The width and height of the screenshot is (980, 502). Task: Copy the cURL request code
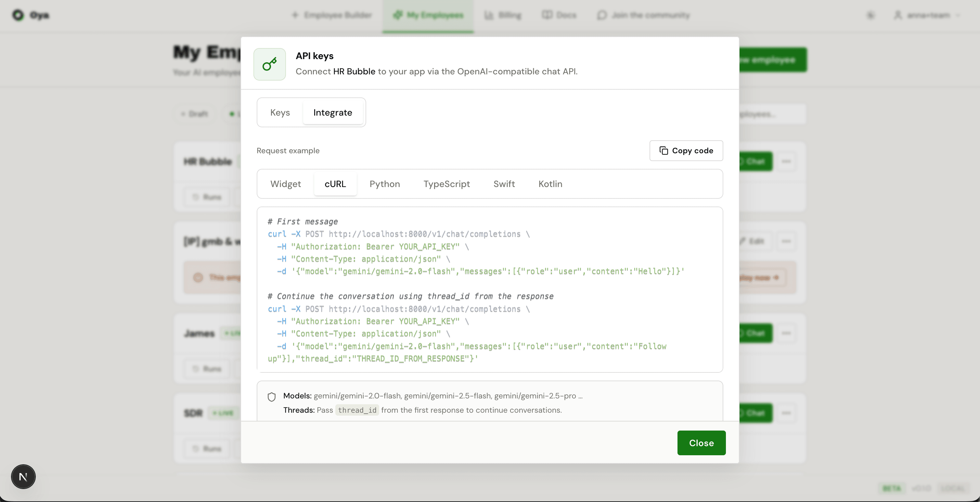pyautogui.click(x=686, y=151)
